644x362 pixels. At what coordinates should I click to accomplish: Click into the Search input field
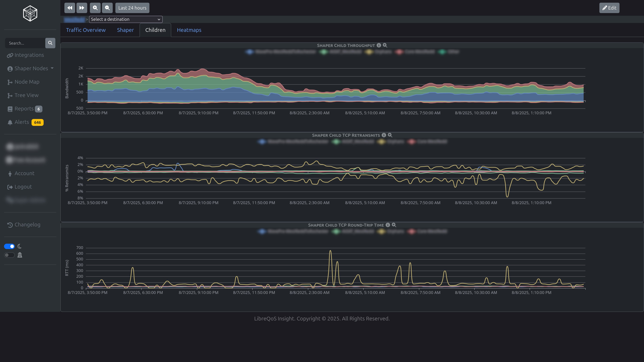tap(25, 43)
